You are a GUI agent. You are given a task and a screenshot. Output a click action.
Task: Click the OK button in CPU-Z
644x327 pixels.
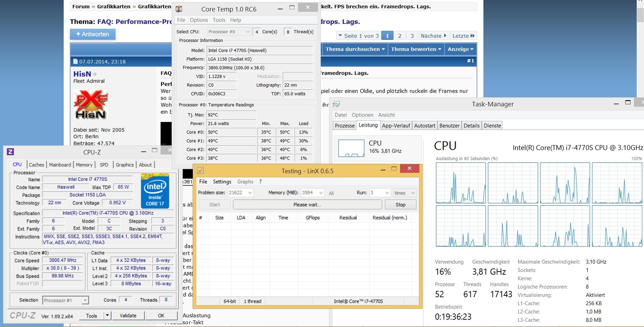click(x=161, y=316)
